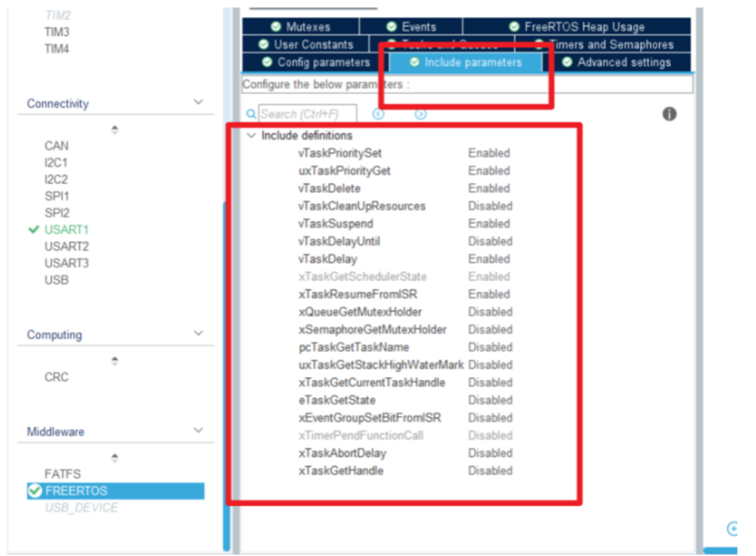The width and height of the screenshot is (756, 556).
Task: Change vTaskDelay Enabled value
Action: 489,259
